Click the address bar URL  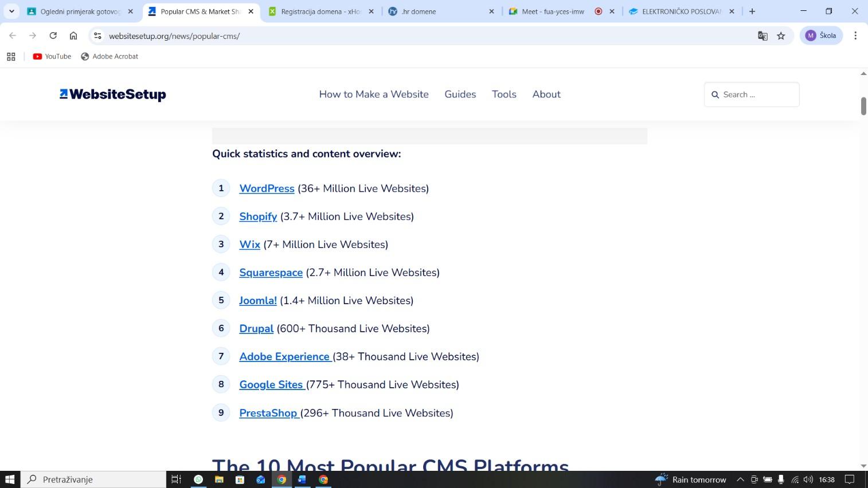coord(174,36)
